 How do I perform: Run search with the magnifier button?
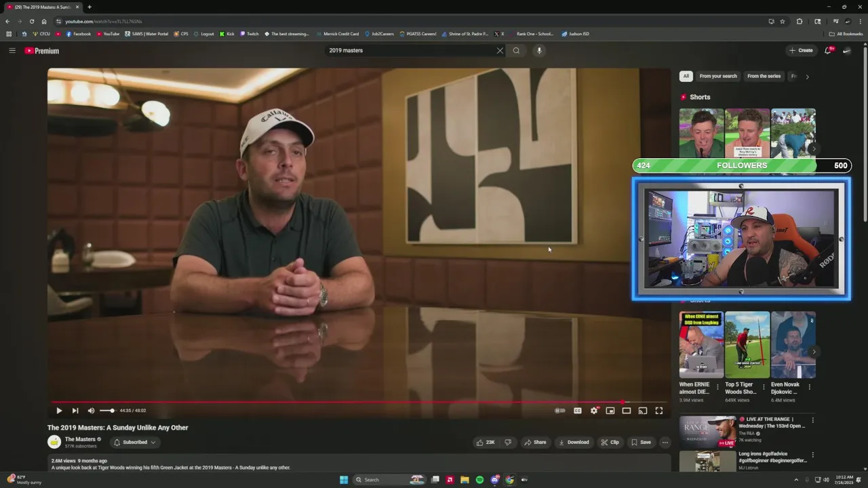pos(517,50)
